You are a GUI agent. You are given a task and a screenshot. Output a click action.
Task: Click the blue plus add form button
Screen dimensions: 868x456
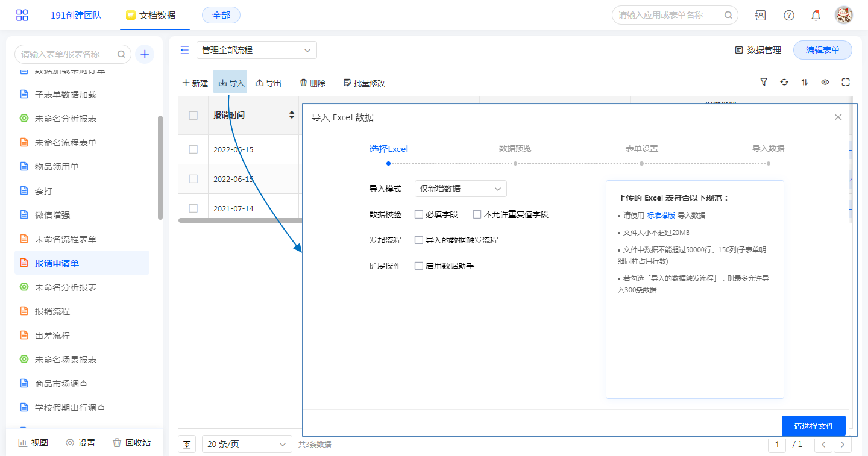pyautogui.click(x=145, y=54)
